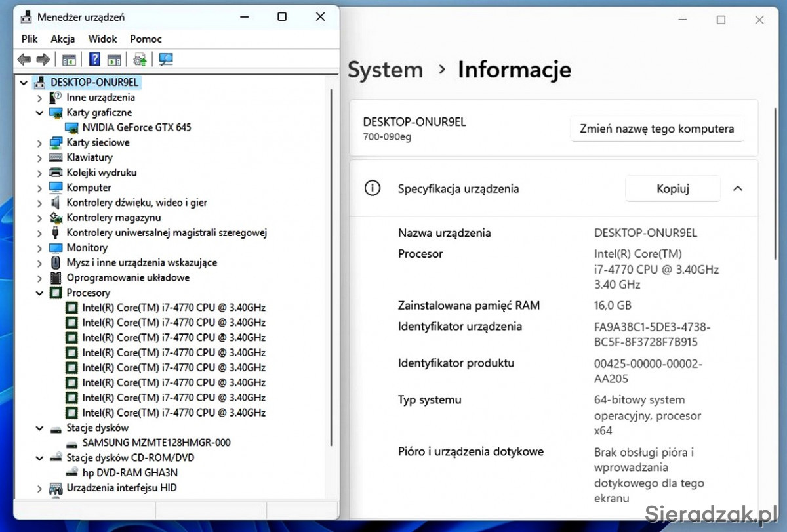Click Zmień nazwę tego komputera button
Image resolution: width=787 pixels, height=532 pixels.
pyautogui.click(x=656, y=129)
